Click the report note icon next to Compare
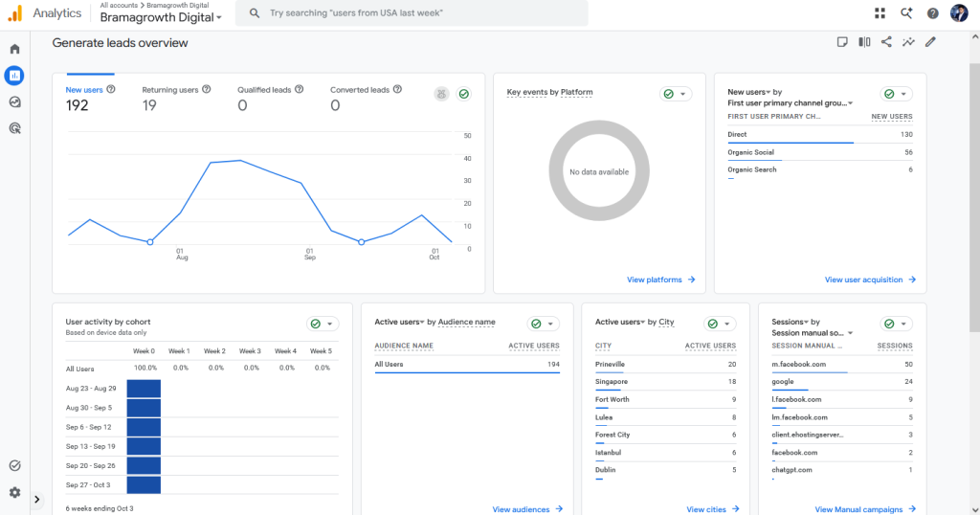Viewport: 980px width, 515px height. (842, 42)
